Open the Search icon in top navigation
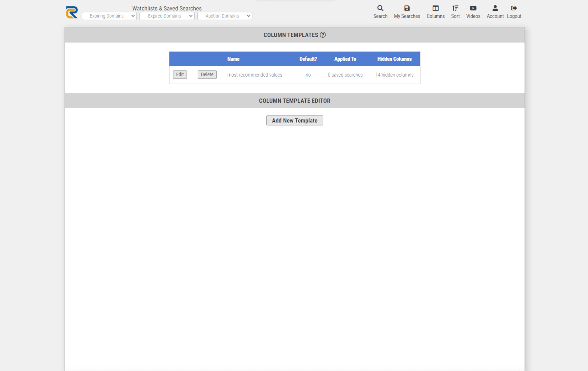 pos(380,12)
